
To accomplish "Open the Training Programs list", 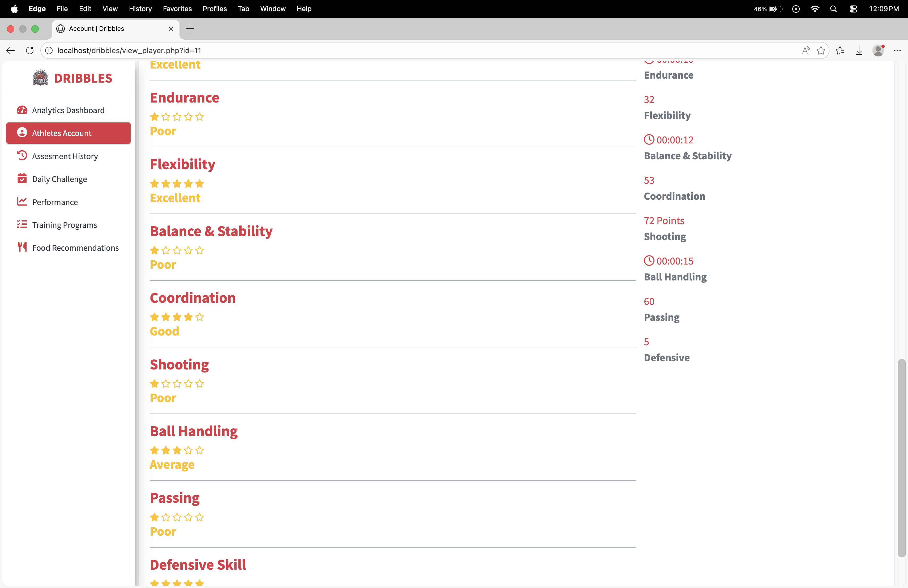I will (x=65, y=225).
